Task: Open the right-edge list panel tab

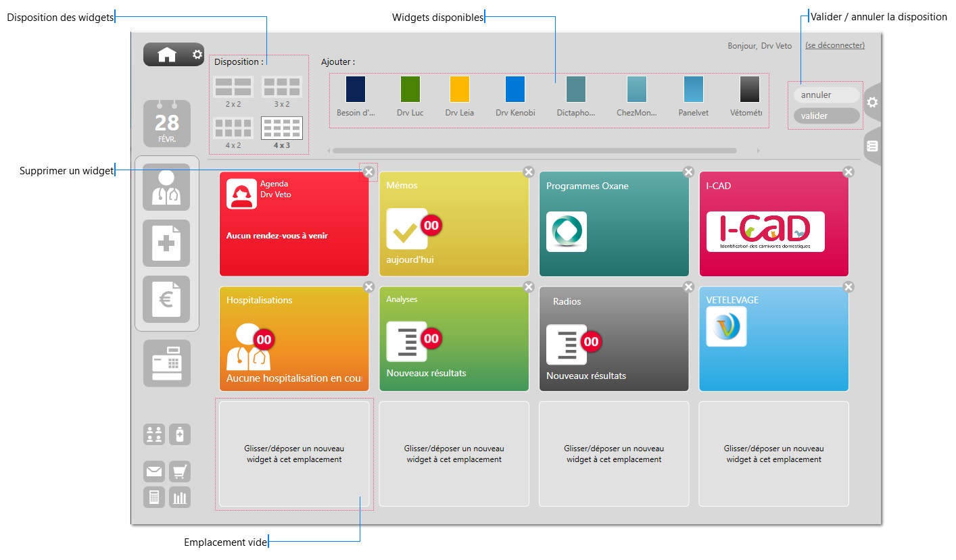Action: coord(872,145)
